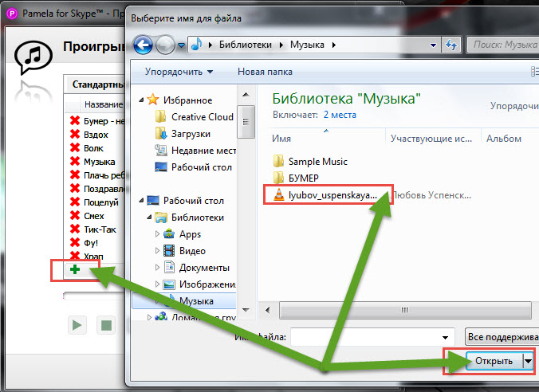Screen dimensions: 539x392
Task: Delete the Фу! sound with red X
Action: (75, 242)
